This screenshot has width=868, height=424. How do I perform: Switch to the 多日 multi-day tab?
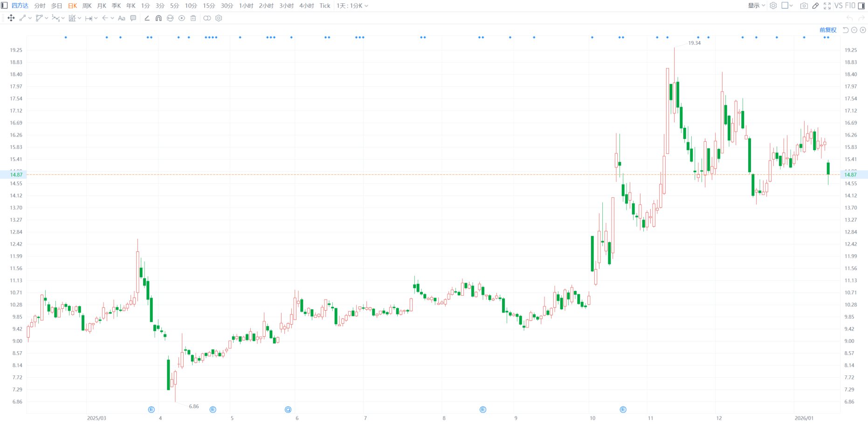pyautogui.click(x=57, y=6)
